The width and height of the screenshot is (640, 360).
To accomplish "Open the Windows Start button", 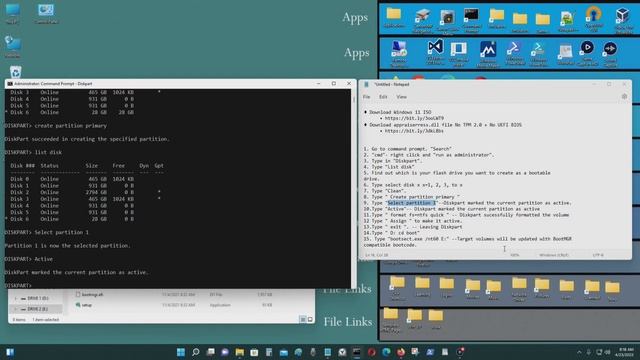I will [181, 352].
